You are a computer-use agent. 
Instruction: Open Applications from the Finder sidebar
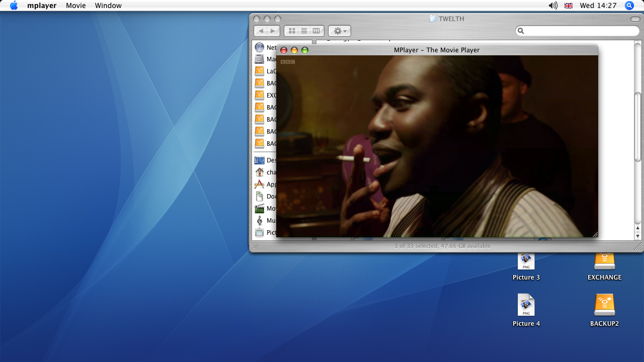tap(265, 184)
